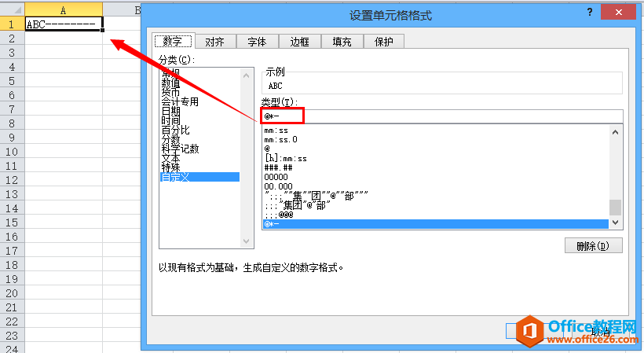Switch to the 字体 tab

[x=258, y=42]
